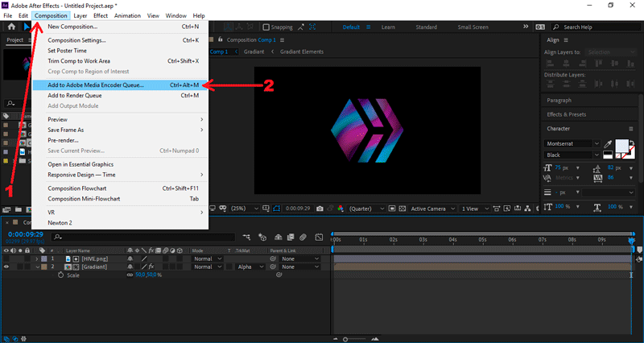Click the black and white color reset swatch

(x=608, y=155)
